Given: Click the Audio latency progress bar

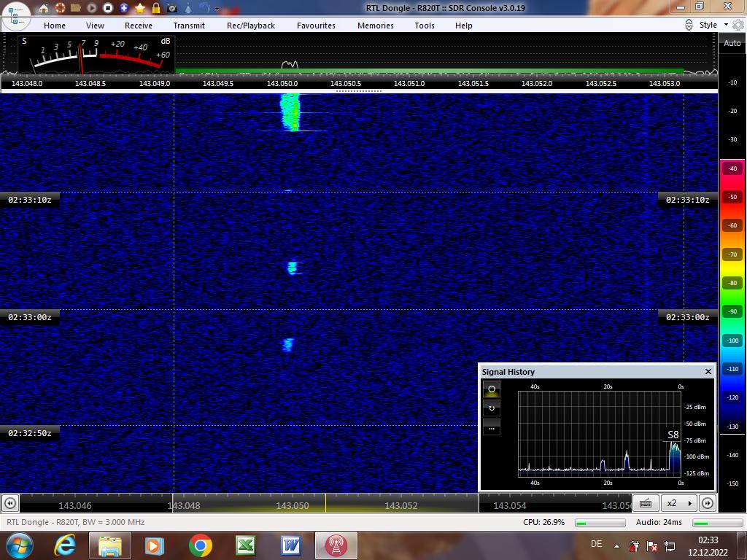Looking at the screenshot, I should tap(718, 522).
